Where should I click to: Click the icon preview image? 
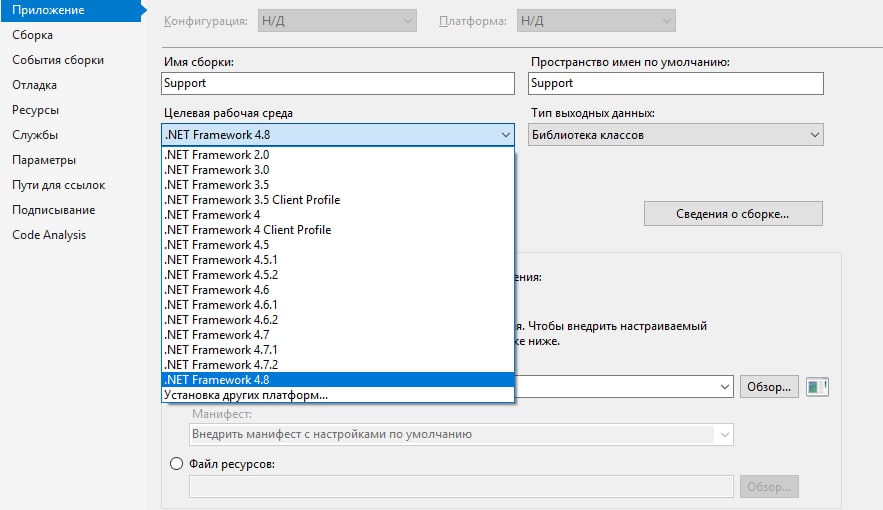click(817, 387)
